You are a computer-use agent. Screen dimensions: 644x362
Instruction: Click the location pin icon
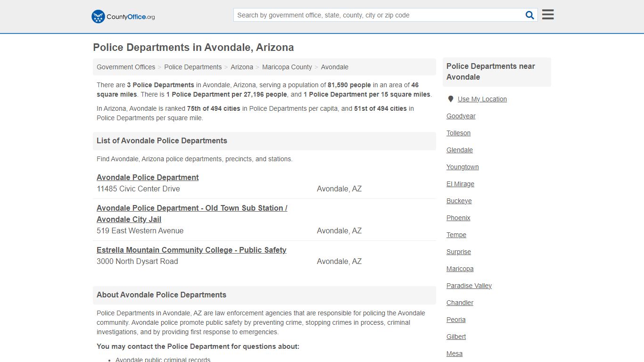[451, 99]
